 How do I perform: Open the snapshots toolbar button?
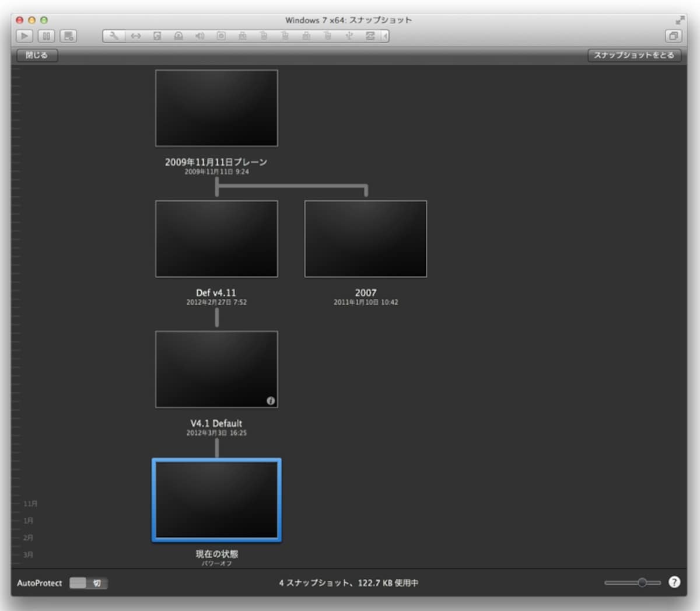tap(68, 36)
